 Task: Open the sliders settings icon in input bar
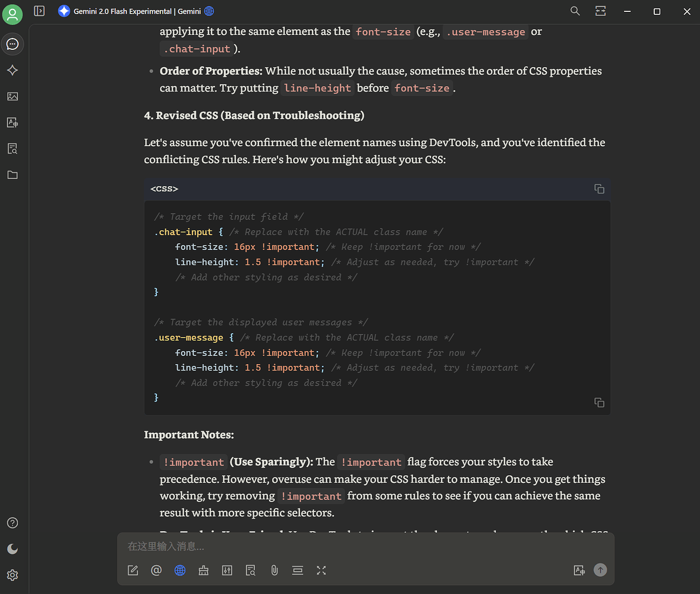[x=227, y=570]
